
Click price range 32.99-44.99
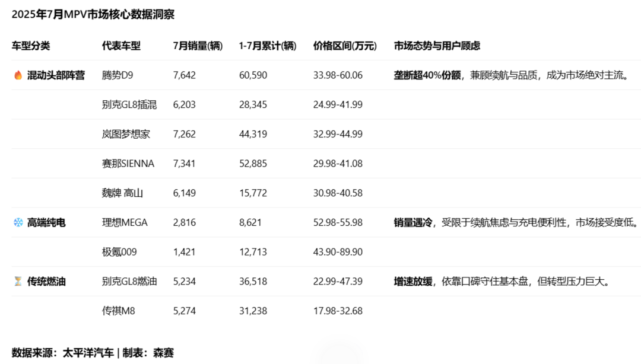click(338, 134)
